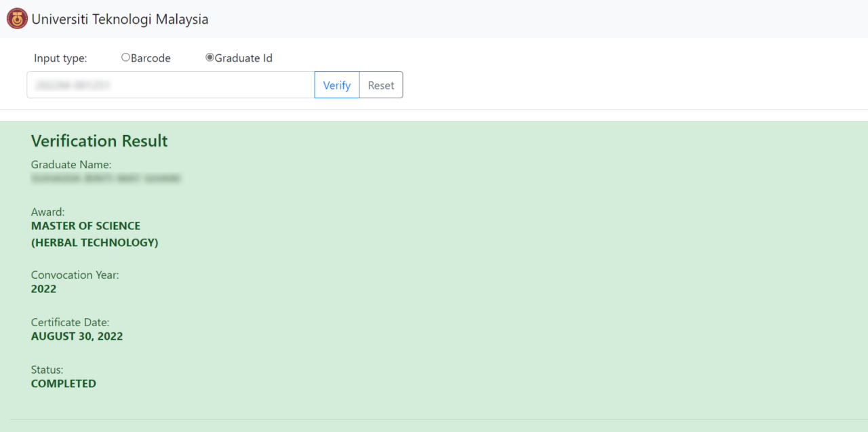Screen dimensions: 868x432
Task: Click the Certificate Date label
Action: pyautogui.click(x=70, y=322)
